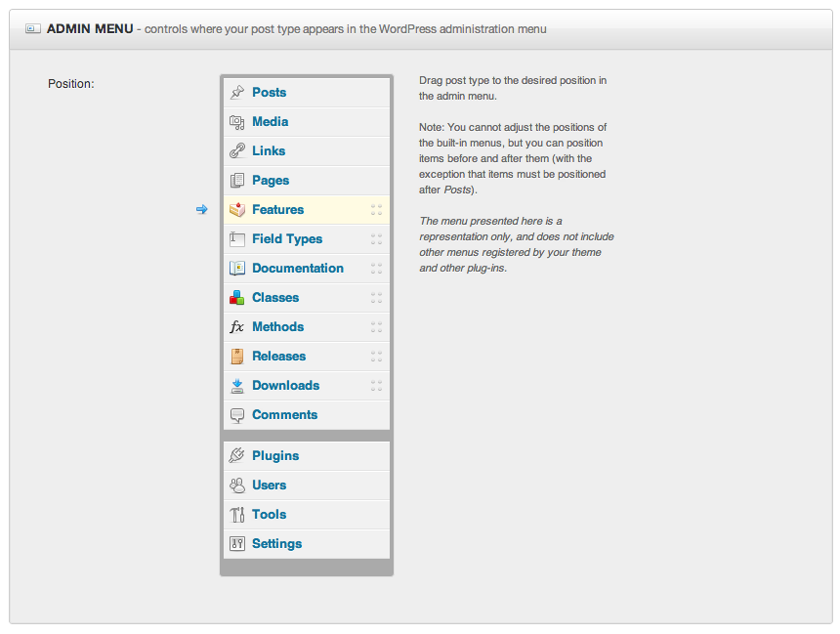The height and width of the screenshot is (634, 840).
Task: Click the sliders icon beside Settings
Action: point(236,543)
